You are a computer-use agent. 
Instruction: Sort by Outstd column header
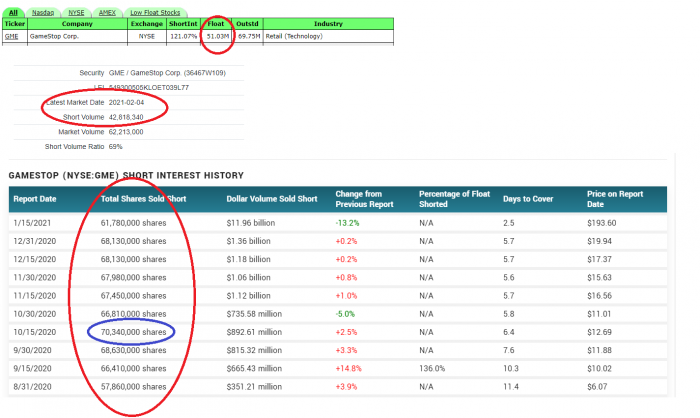click(247, 24)
